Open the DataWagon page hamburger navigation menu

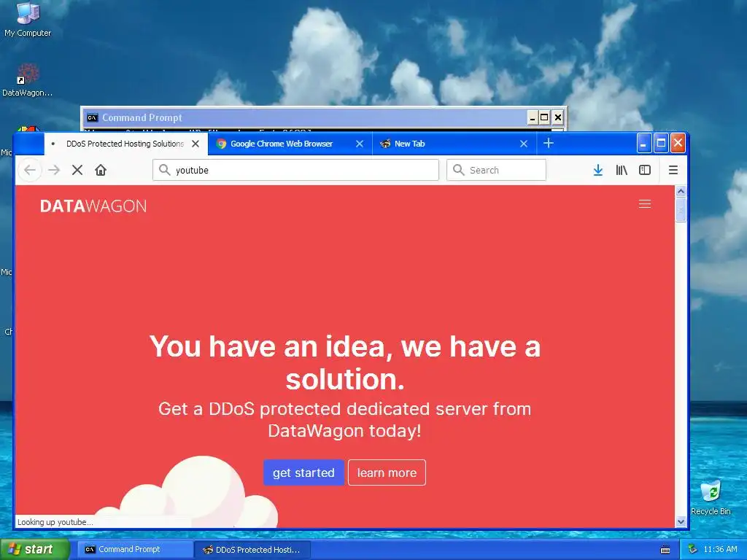click(645, 204)
